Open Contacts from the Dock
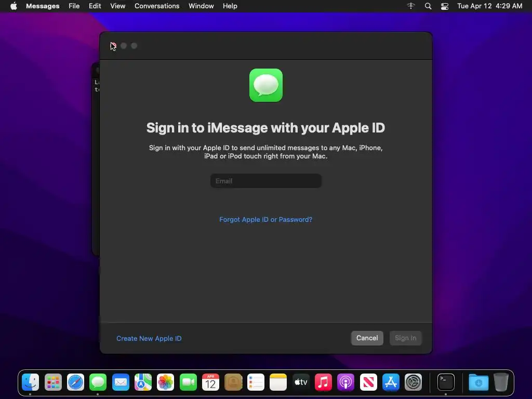The image size is (532, 399). click(x=233, y=382)
